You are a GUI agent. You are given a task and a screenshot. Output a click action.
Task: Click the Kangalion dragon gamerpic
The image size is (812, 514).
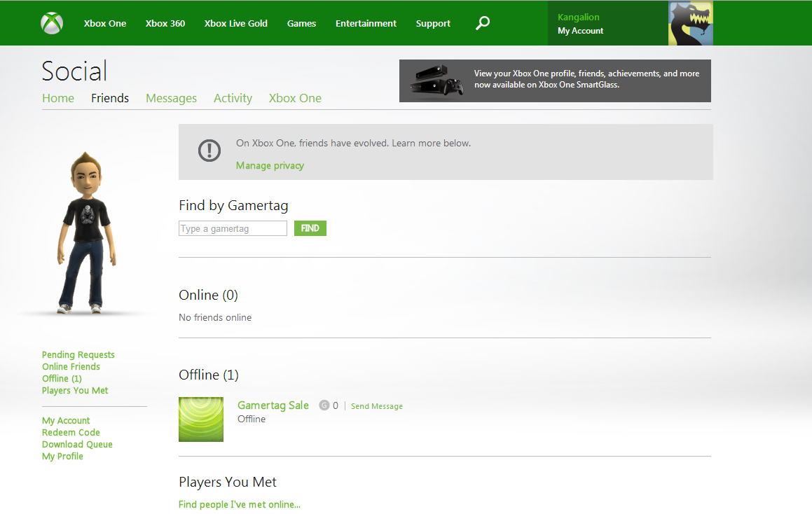click(690, 23)
